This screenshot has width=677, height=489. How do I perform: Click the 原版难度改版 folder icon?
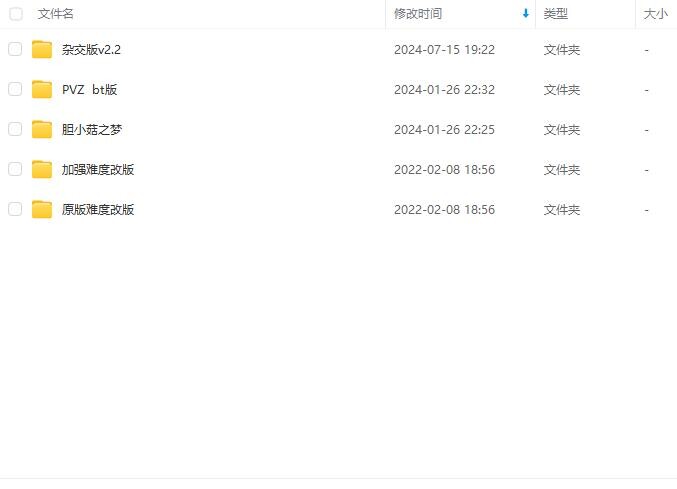(x=42, y=209)
